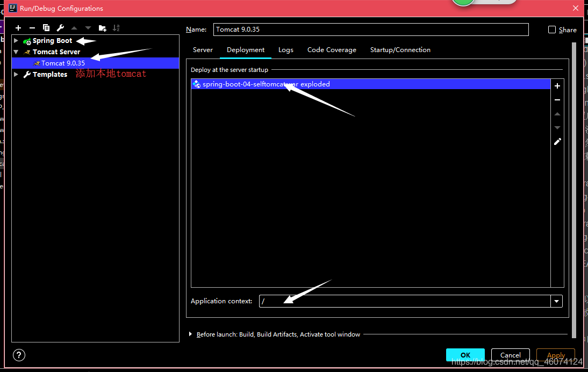Add deployment artifact with plus button
Screen dimensions: 588x372
click(x=557, y=86)
